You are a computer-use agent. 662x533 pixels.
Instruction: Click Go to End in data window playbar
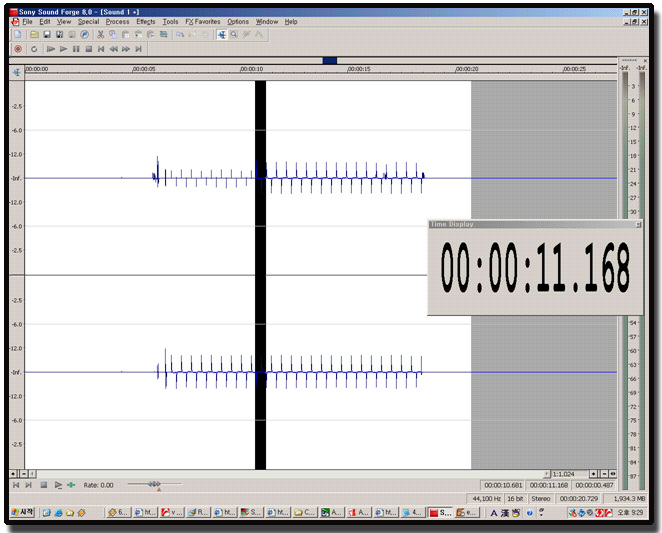(29, 485)
